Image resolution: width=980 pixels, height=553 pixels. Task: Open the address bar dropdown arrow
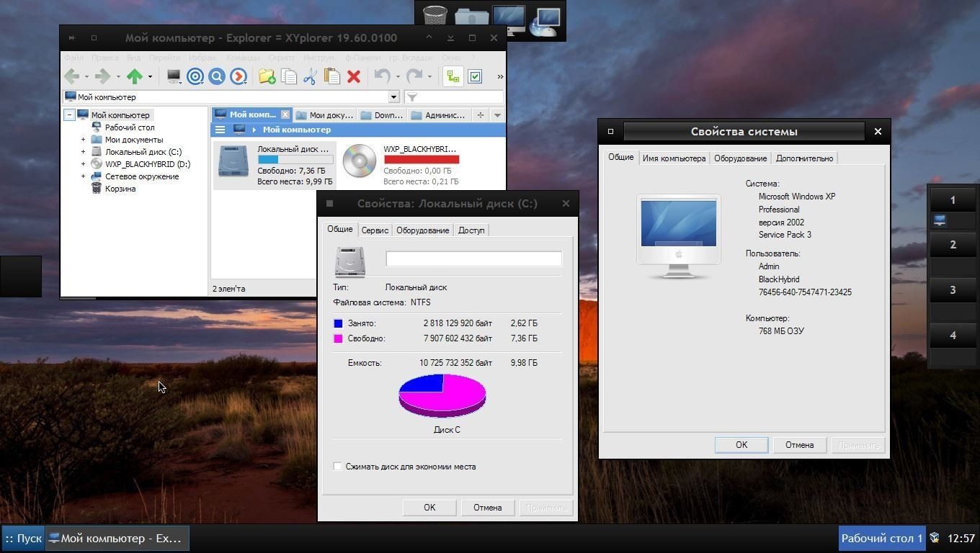point(393,97)
